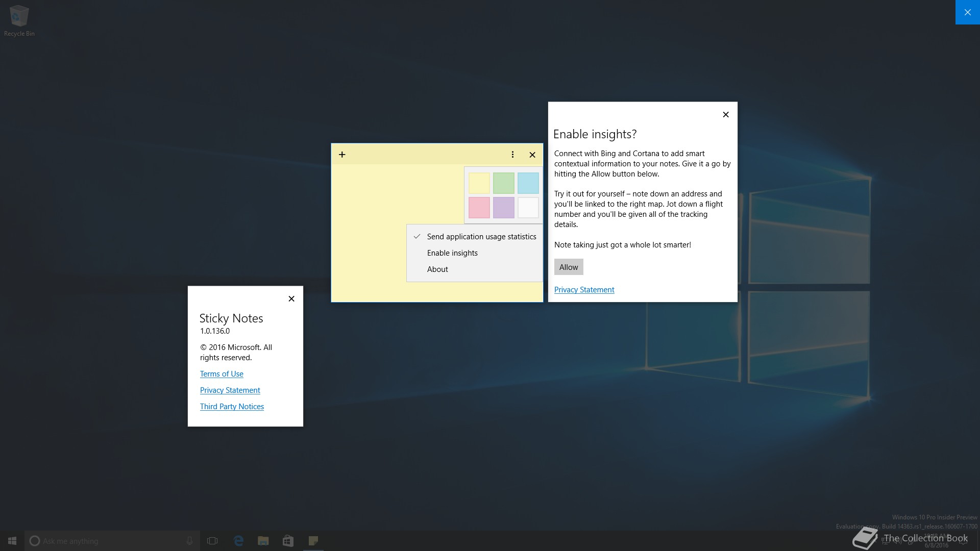Pick the pink note color
The image size is (980, 551).
click(479, 208)
